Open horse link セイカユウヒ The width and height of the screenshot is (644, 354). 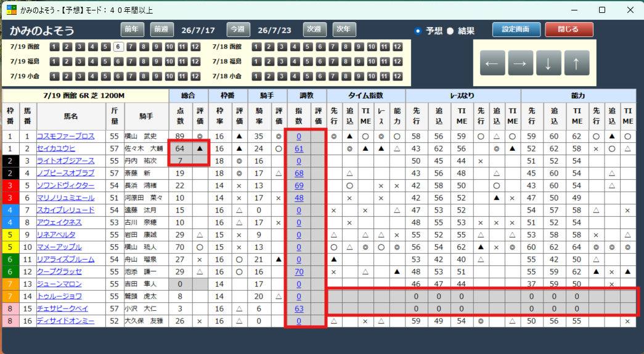56,148
